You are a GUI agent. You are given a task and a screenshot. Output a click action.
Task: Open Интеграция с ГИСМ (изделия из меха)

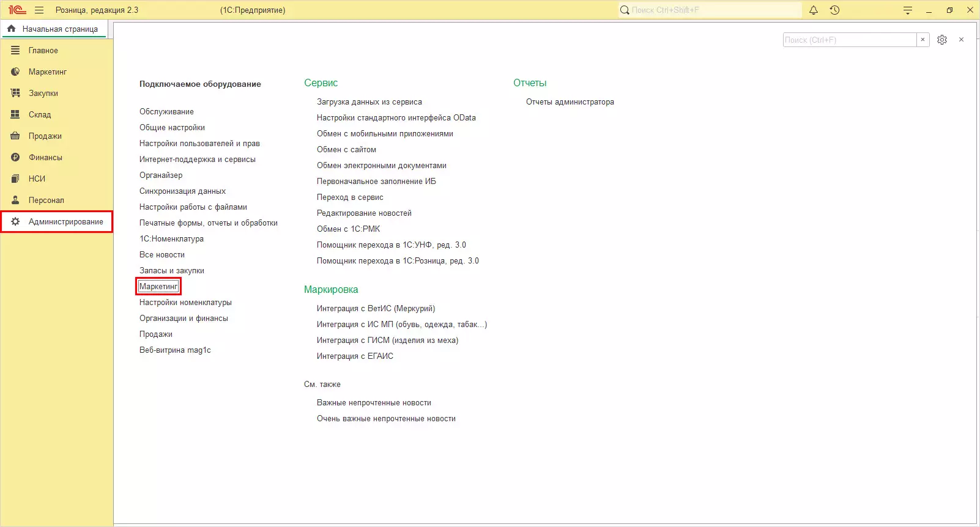387,341
